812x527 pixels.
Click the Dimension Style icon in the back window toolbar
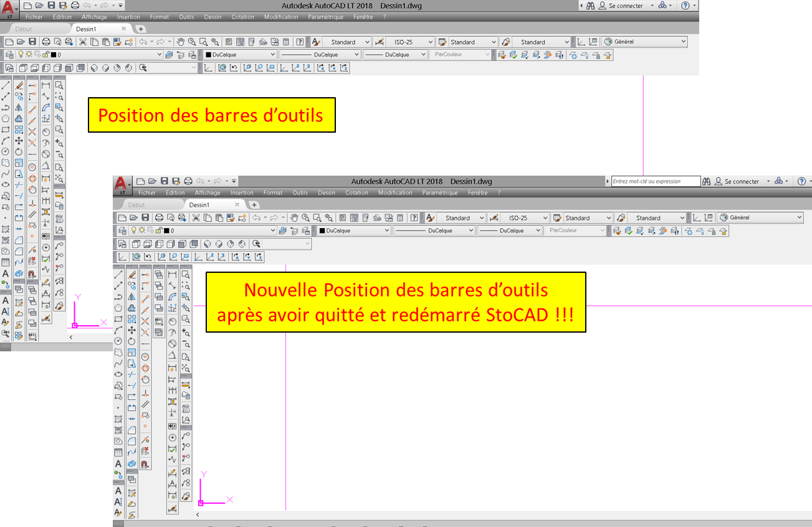[379, 42]
